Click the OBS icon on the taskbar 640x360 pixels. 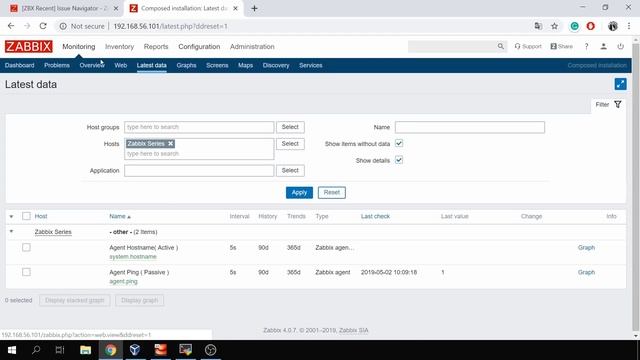pyautogui.click(x=211, y=350)
